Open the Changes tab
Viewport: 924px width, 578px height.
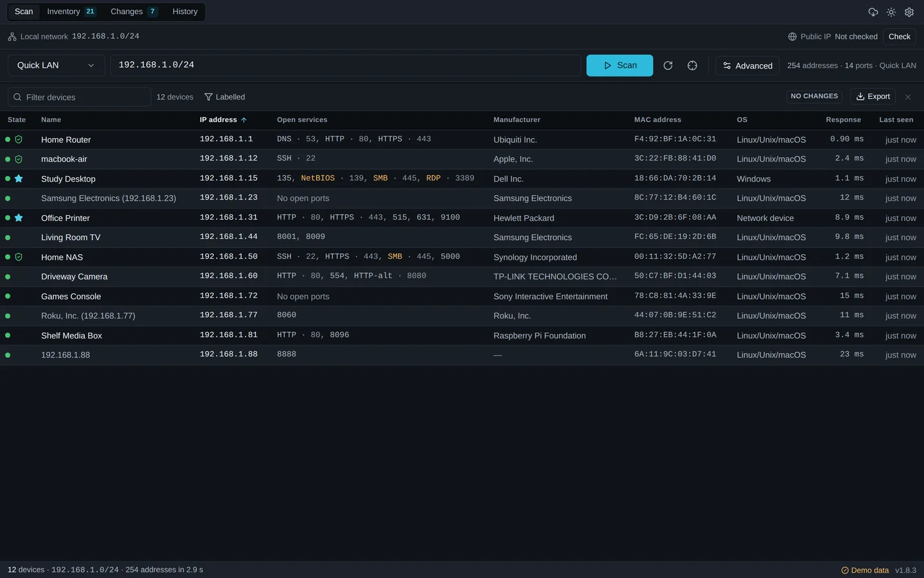(133, 12)
